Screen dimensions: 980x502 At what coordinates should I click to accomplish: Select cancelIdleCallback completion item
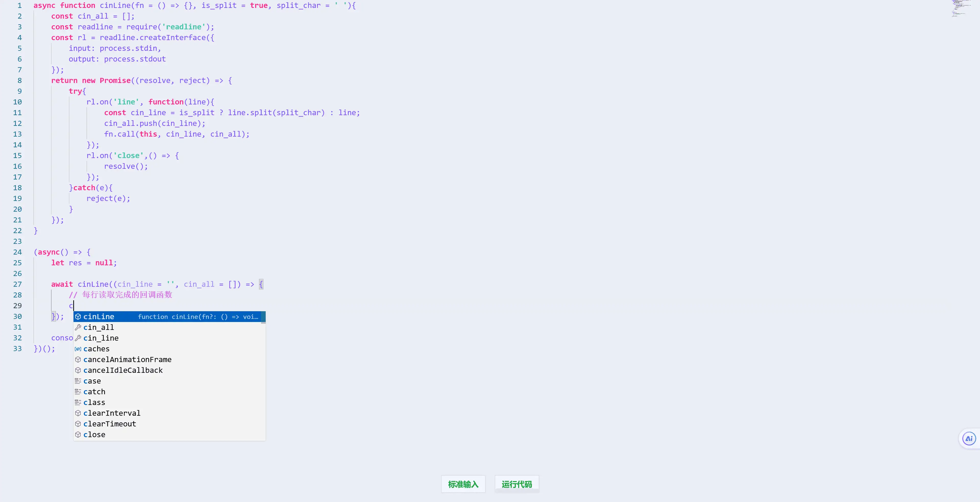[123, 370]
